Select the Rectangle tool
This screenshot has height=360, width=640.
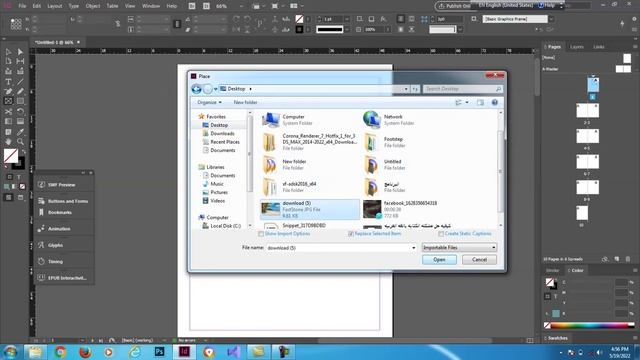[20, 101]
